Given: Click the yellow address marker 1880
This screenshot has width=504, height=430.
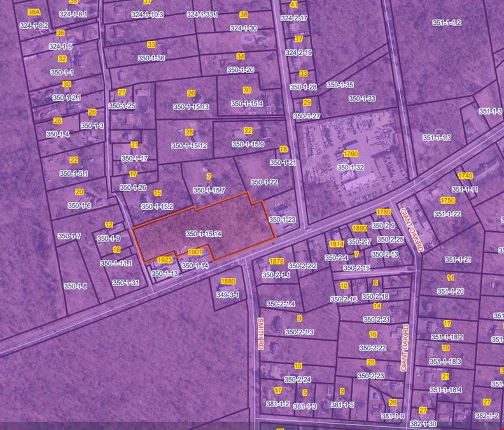Looking at the screenshot, I should pyautogui.click(x=228, y=282).
